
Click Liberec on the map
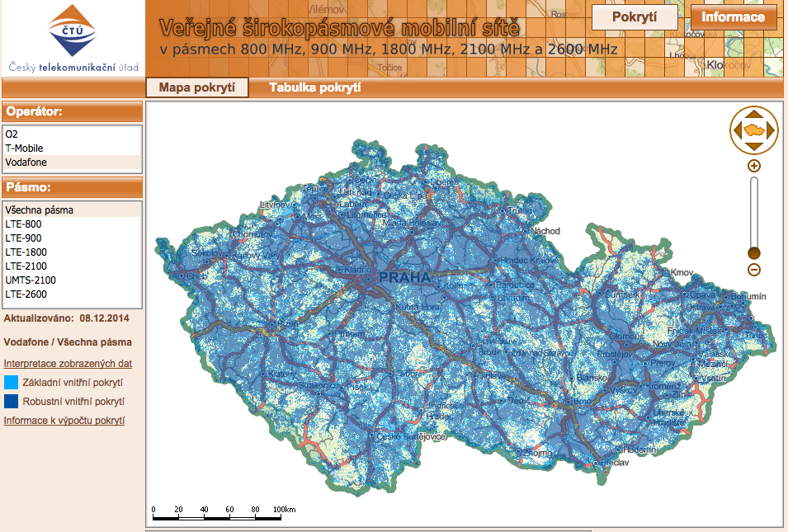click(x=444, y=181)
